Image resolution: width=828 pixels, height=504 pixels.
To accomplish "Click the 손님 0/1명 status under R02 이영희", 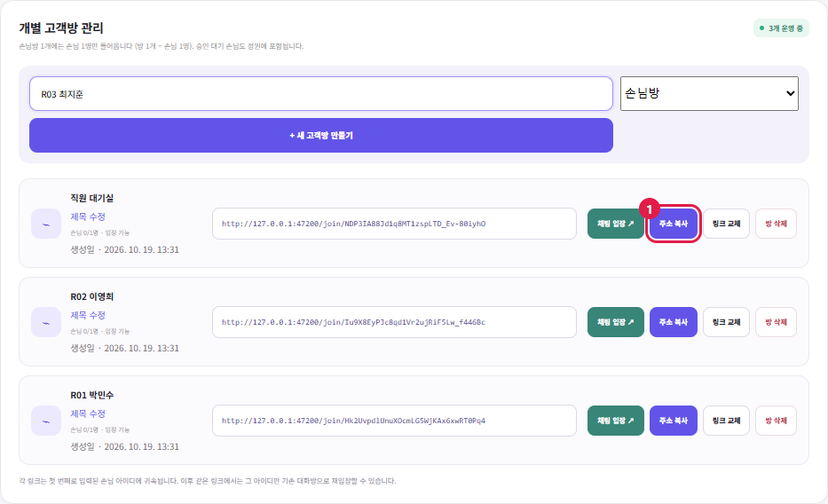I will (x=99, y=332).
